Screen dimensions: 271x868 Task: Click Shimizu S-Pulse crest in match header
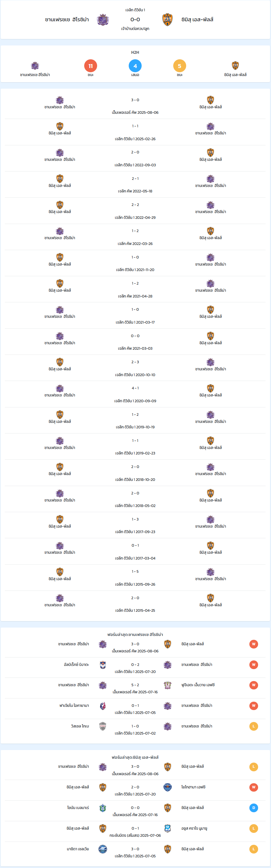tap(167, 20)
